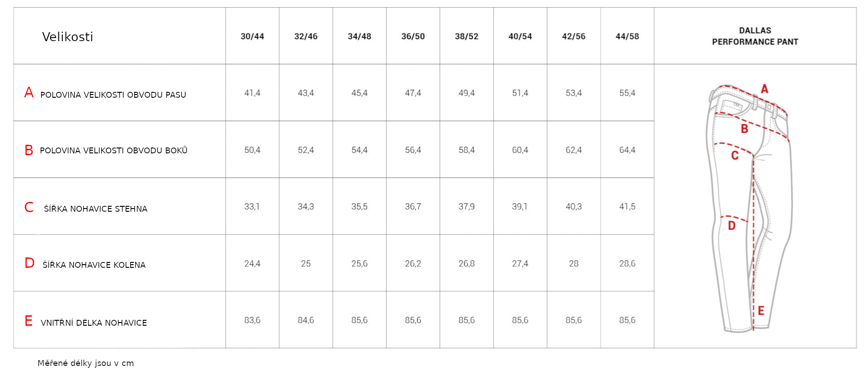Click the red letter C row marker

pyautogui.click(x=29, y=207)
